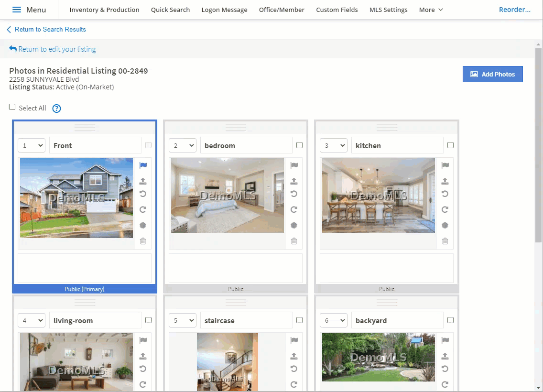Upload a replacement for the living-room photo
Screen dimensions: 543x392
point(143,356)
